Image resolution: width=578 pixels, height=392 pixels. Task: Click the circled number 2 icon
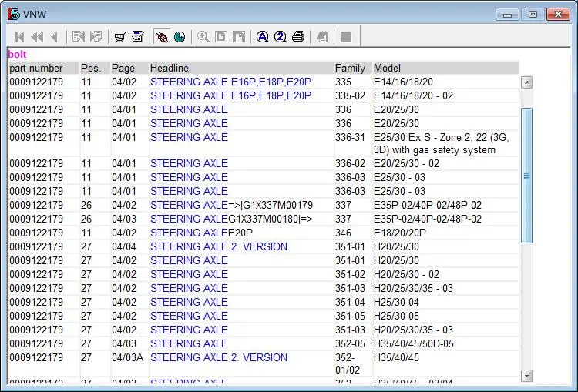(281, 37)
